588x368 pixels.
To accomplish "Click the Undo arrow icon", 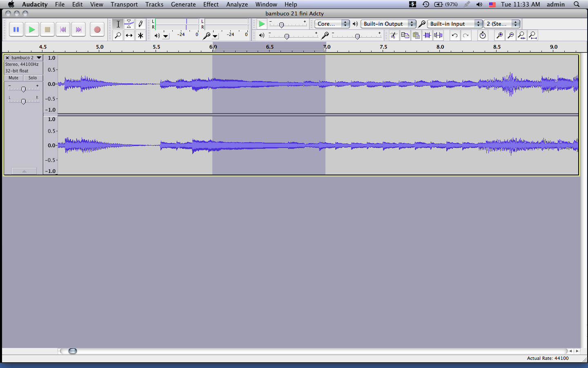I will point(454,36).
